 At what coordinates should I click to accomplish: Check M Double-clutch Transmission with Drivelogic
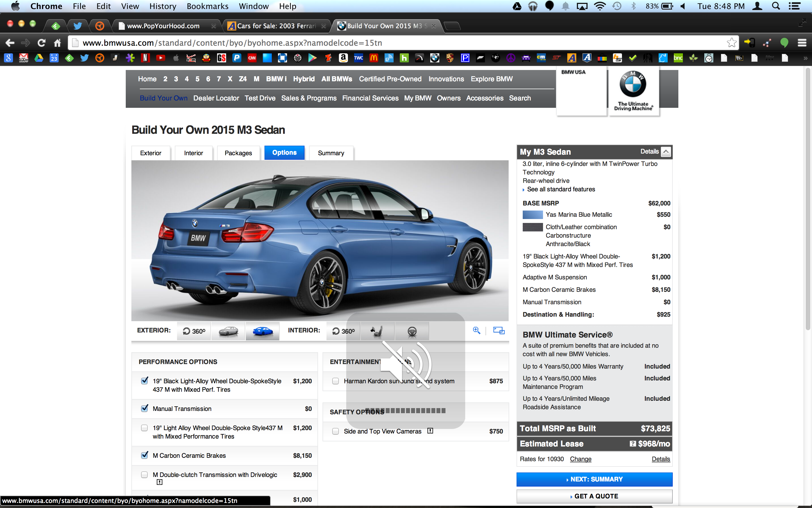tap(144, 474)
